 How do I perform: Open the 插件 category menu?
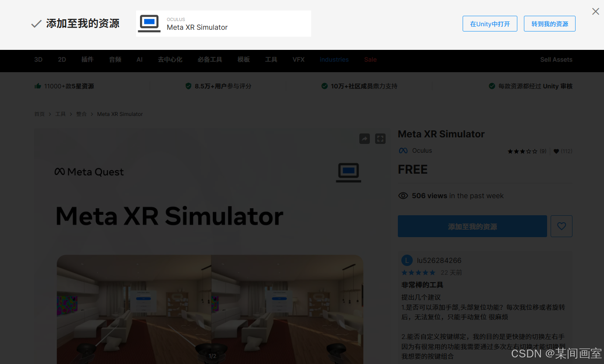(x=88, y=59)
